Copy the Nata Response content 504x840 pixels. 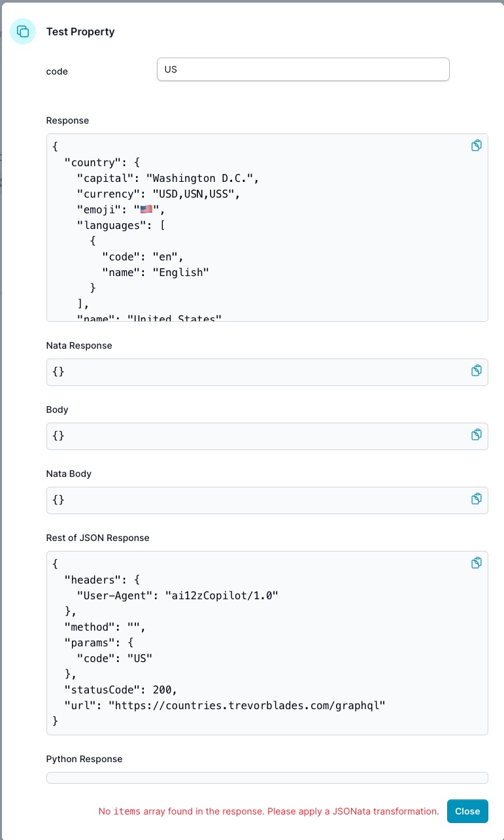point(477,371)
